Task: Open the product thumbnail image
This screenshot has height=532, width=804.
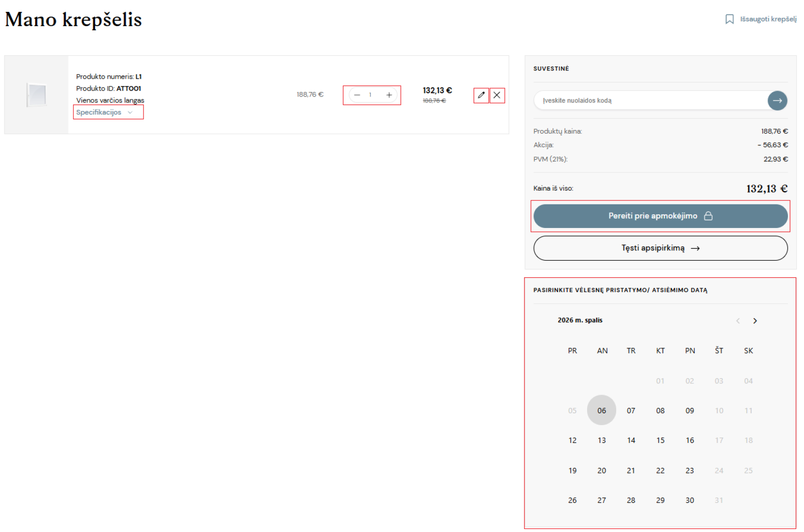Action: 36,95
